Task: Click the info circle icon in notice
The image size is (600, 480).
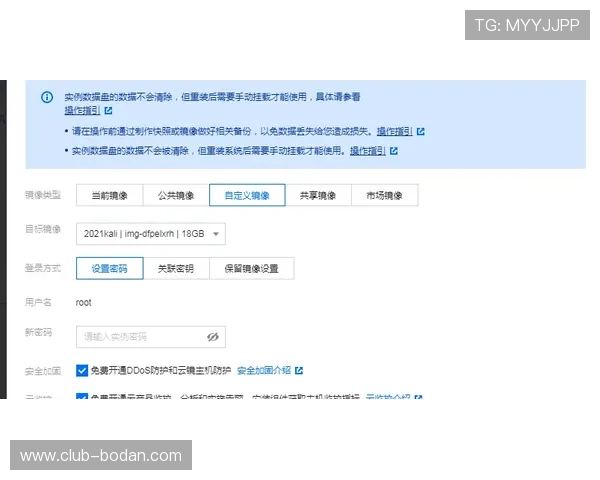Action: 47,97
